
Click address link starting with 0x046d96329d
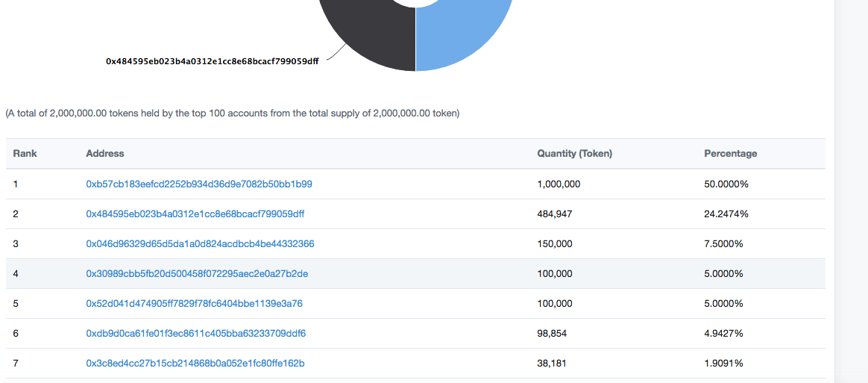click(200, 243)
